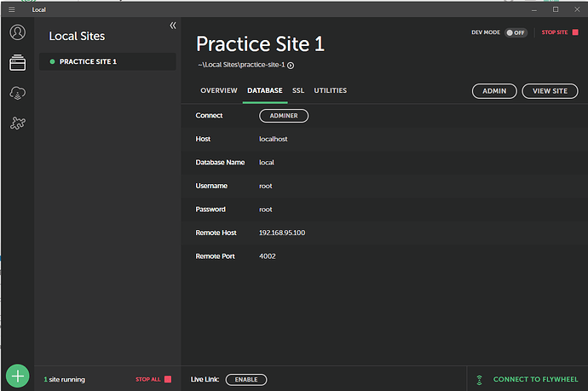
Task: Click the Username value root
Action: click(266, 186)
